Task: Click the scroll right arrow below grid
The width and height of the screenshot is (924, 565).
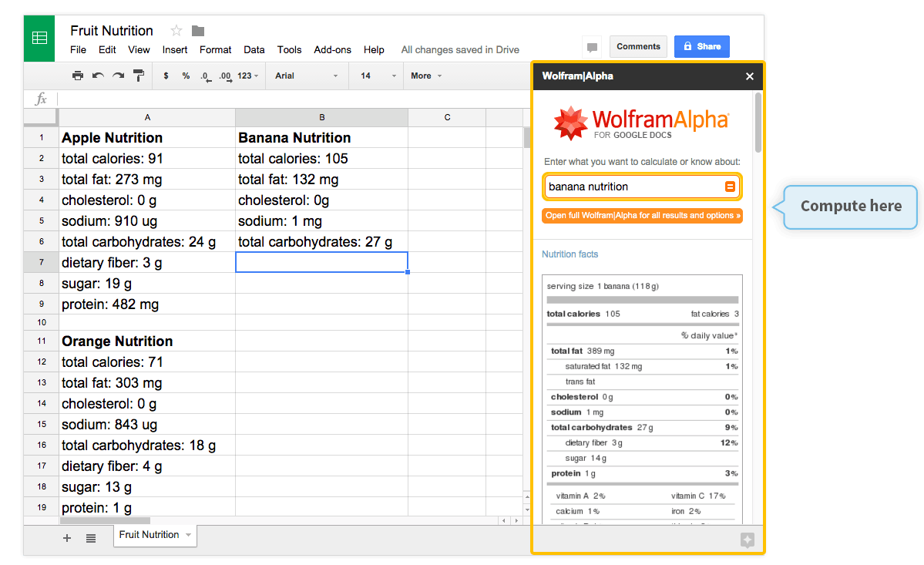Action: pos(516,521)
